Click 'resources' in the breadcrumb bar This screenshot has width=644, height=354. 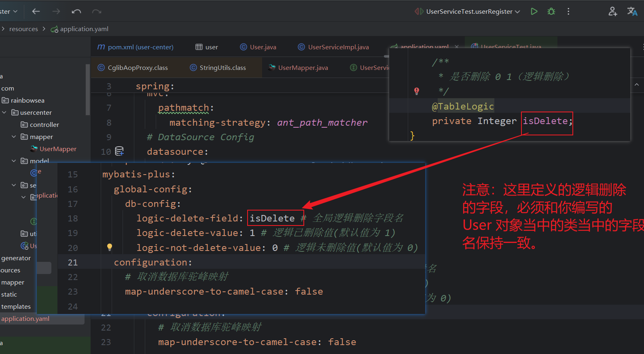pos(23,29)
